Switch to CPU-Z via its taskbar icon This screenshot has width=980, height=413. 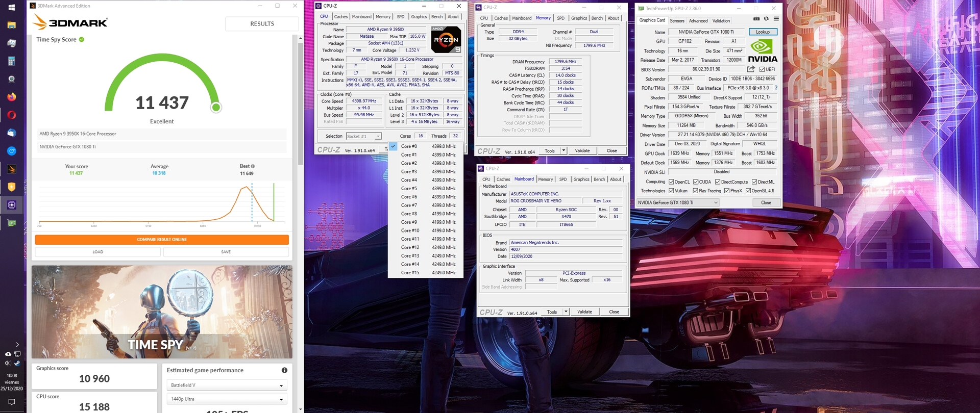[x=11, y=205]
